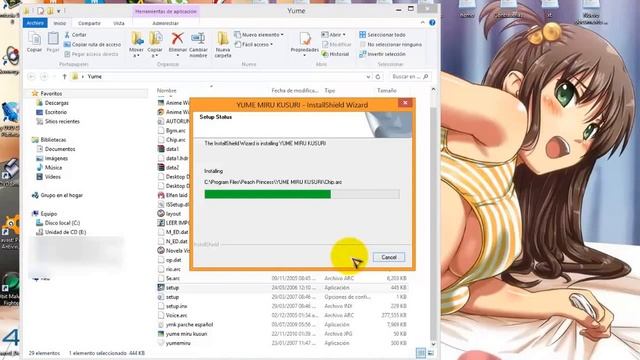Open the Archivo tab
The width and height of the screenshot is (640, 360).
click(35, 23)
